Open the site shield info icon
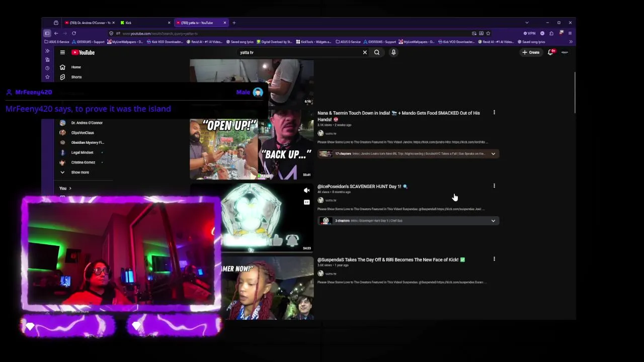The height and width of the screenshot is (362, 644). click(x=111, y=33)
